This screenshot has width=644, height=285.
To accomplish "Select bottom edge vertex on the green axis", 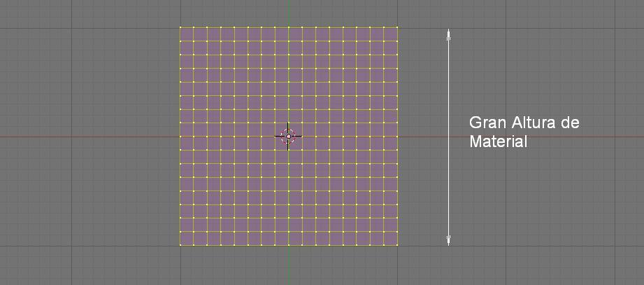I will (x=289, y=244).
